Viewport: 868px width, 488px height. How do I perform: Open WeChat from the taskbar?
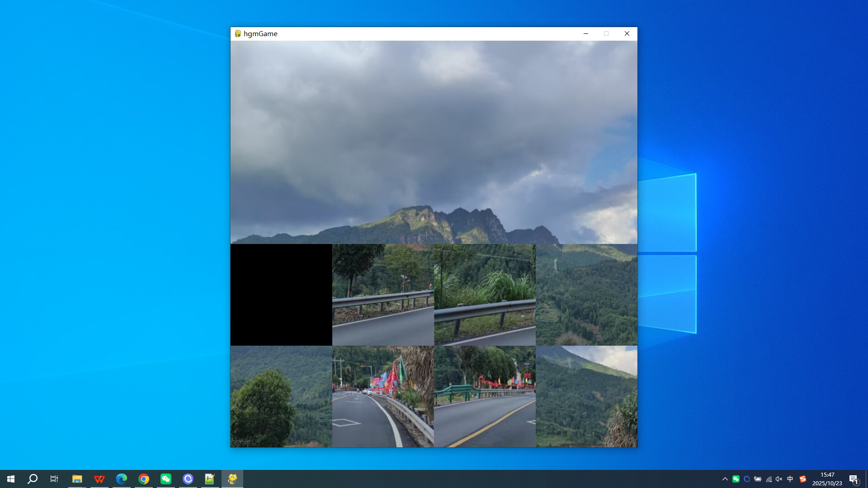(166, 479)
